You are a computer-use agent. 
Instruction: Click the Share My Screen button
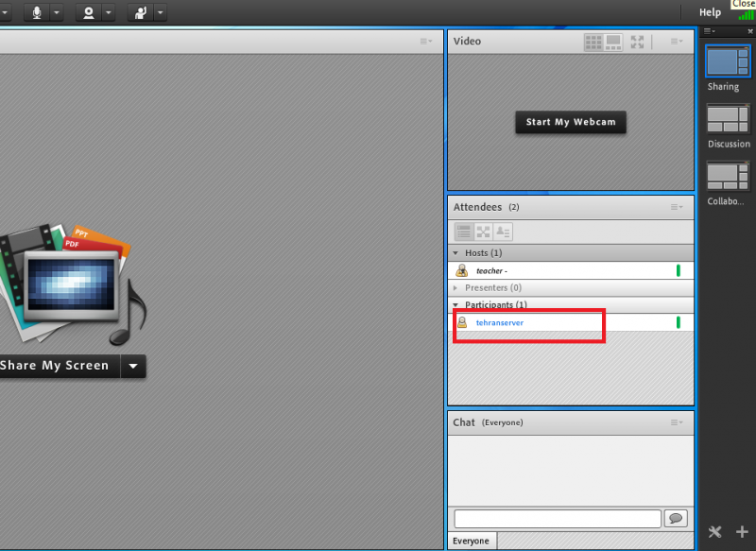[x=57, y=367]
